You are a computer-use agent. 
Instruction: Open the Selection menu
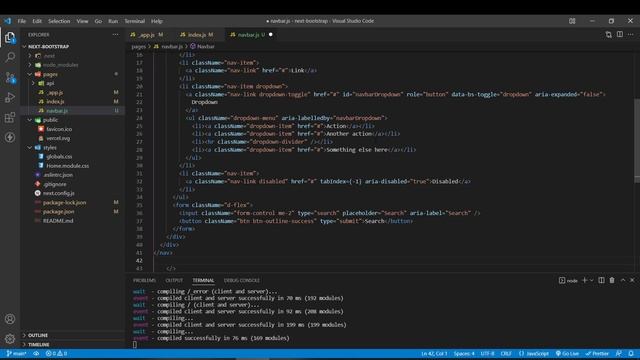pos(59,21)
